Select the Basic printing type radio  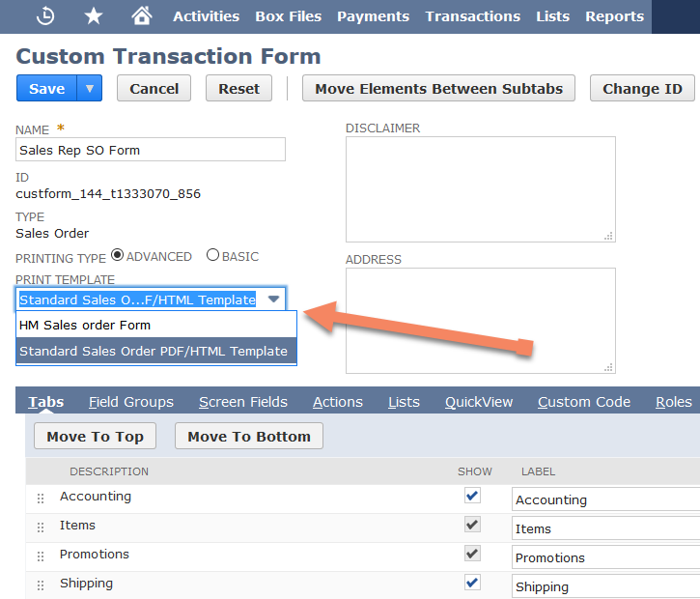click(x=213, y=255)
